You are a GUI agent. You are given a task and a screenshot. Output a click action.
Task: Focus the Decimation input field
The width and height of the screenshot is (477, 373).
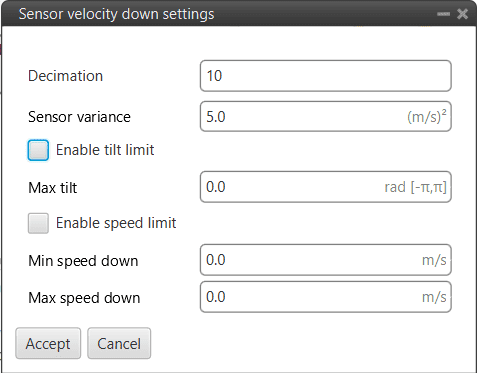(326, 76)
